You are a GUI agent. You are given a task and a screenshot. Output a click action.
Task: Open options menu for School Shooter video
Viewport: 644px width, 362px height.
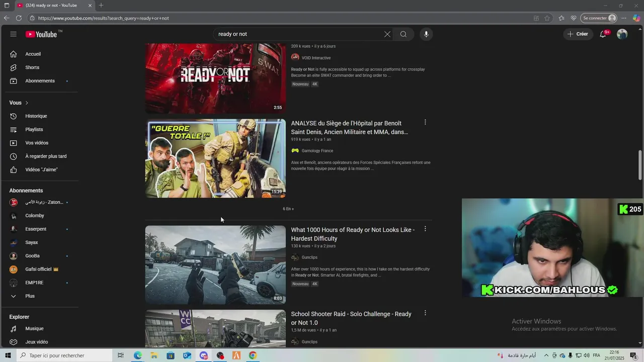coord(425,313)
